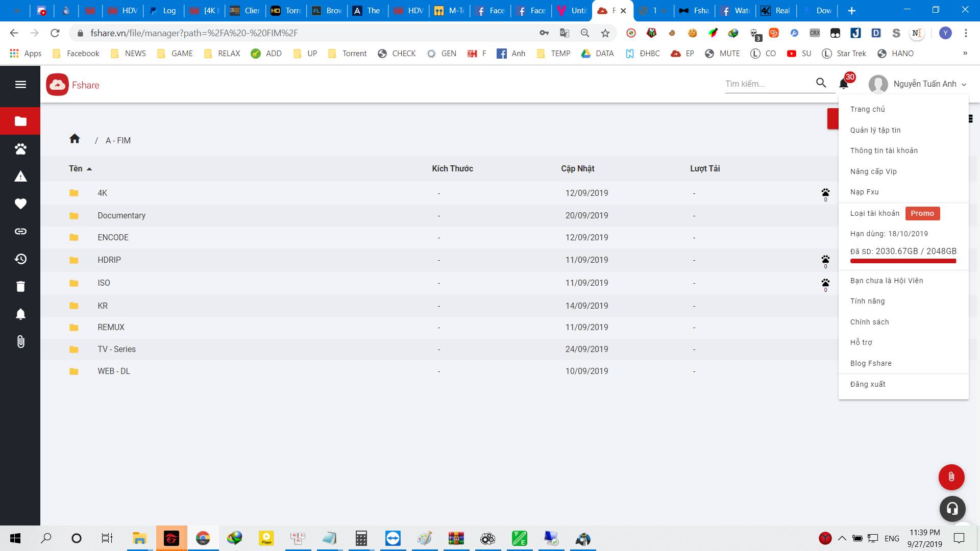Open the REMUX folder
Screen dimensions: 980x551
[x=111, y=327]
